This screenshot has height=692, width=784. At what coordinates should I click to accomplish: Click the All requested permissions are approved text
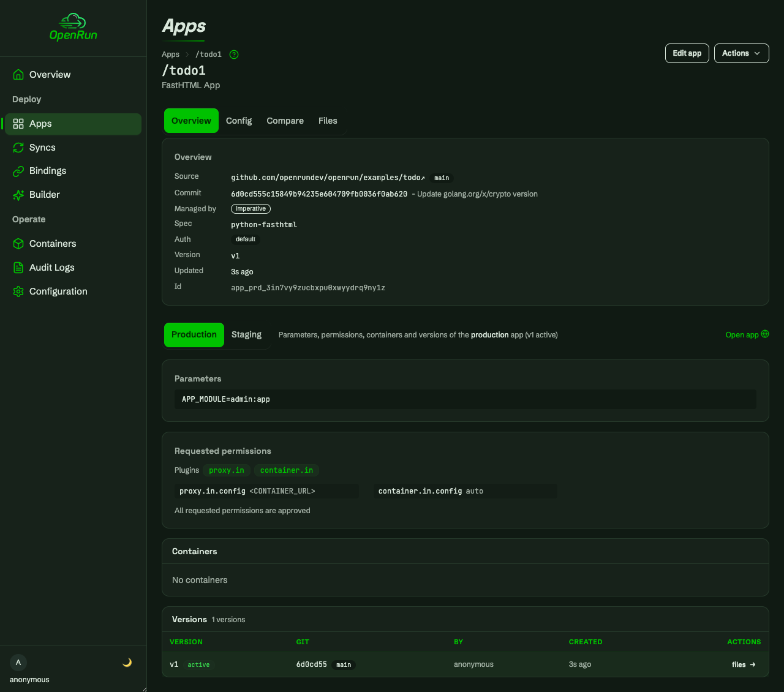(243, 511)
